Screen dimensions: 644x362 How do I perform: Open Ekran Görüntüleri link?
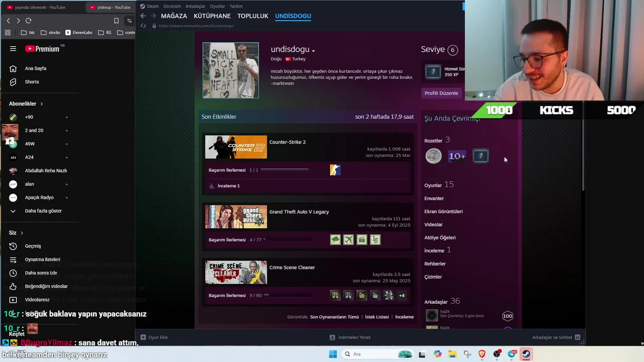[x=444, y=212]
